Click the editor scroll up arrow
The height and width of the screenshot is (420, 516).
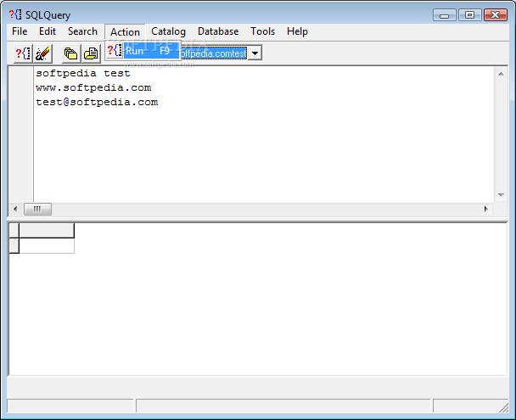[501, 74]
